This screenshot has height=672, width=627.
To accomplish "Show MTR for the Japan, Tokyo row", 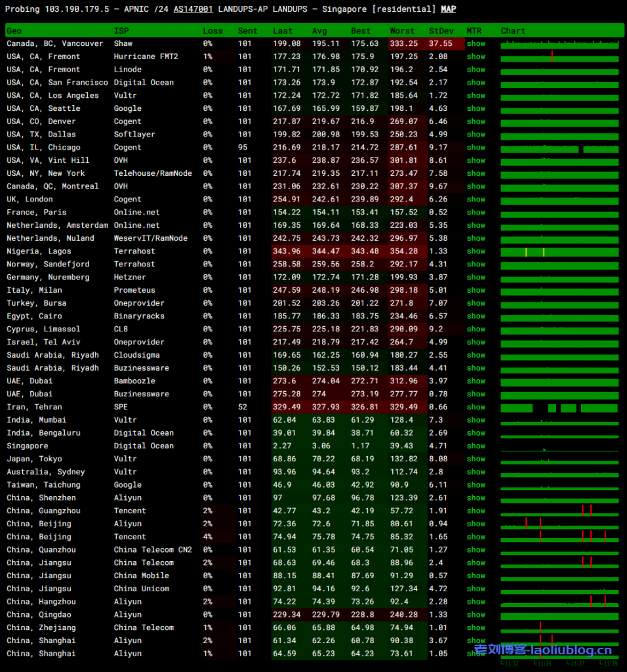I will [x=476, y=459].
